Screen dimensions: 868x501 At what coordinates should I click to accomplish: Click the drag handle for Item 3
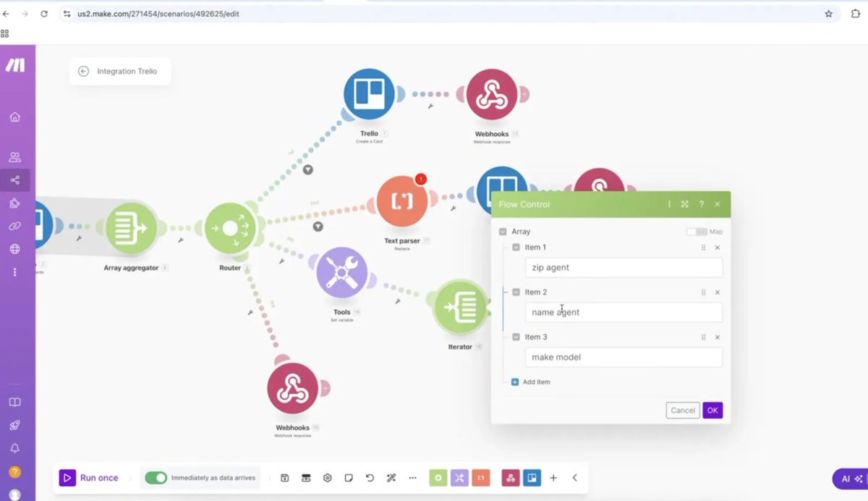[x=703, y=337]
